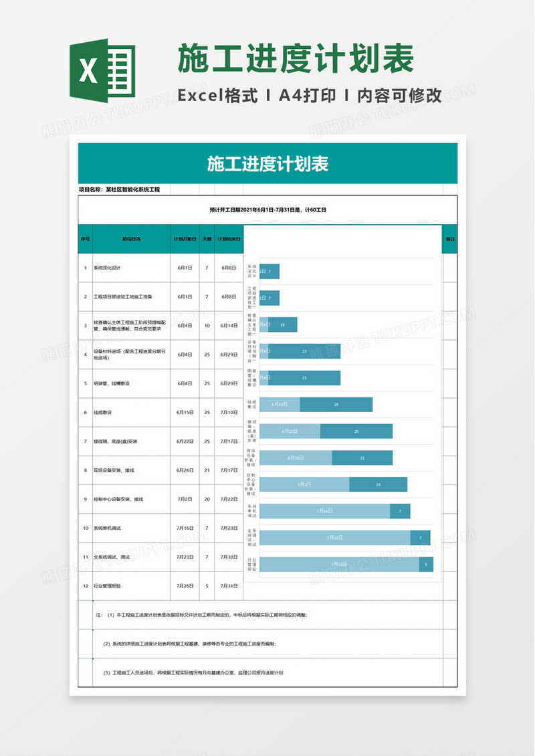This screenshot has width=535, height=756.
Task: Click the light 7月2日 chart bar segment
Action: [304, 484]
